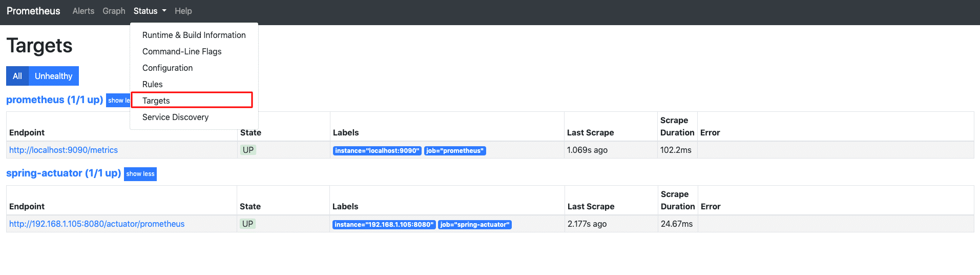Switch filter to Unhealthy targets

54,76
